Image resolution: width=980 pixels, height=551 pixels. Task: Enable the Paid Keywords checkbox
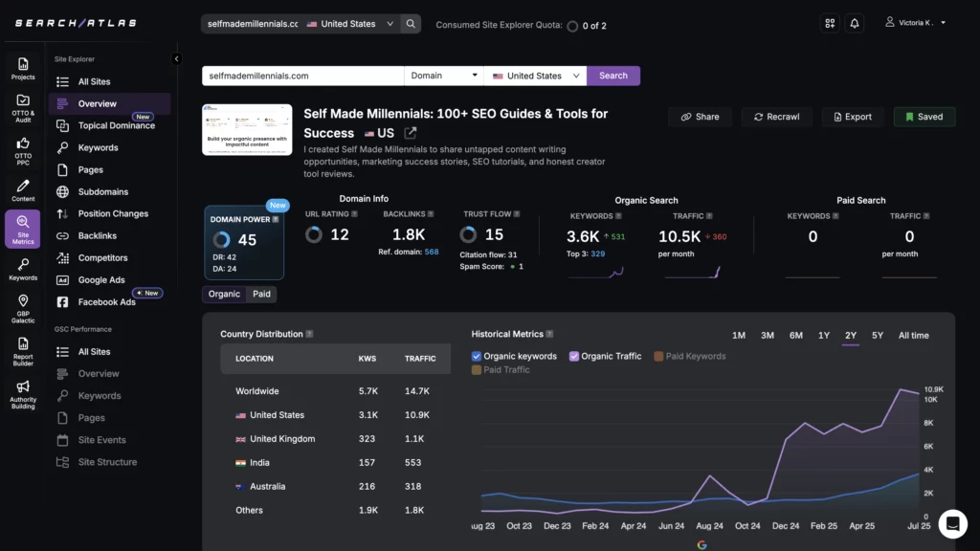(x=657, y=356)
